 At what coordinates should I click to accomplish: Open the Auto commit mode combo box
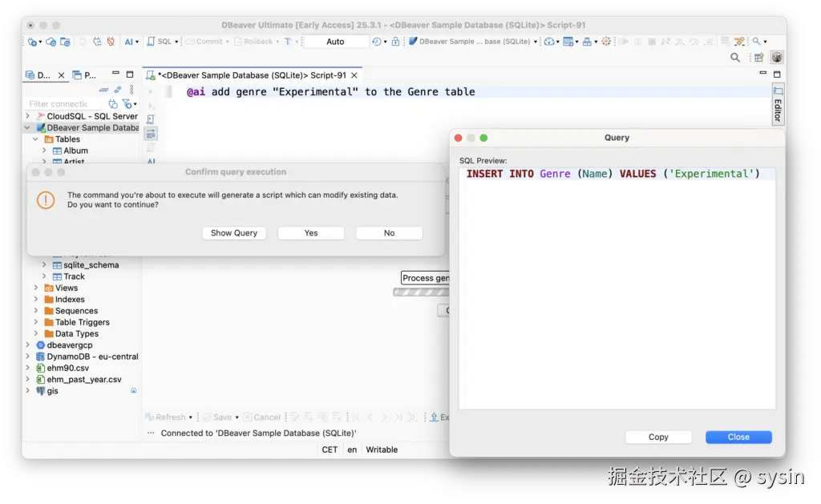click(x=335, y=42)
